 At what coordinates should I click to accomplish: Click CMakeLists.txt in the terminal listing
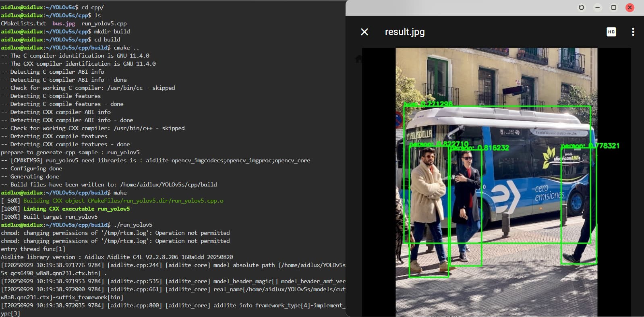click(23, 23)
